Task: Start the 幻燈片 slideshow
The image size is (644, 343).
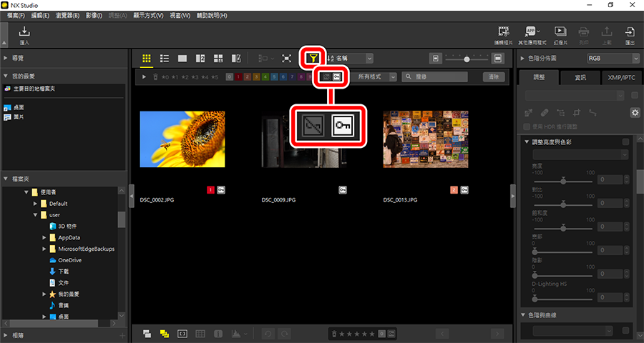Action: (560, 31)
